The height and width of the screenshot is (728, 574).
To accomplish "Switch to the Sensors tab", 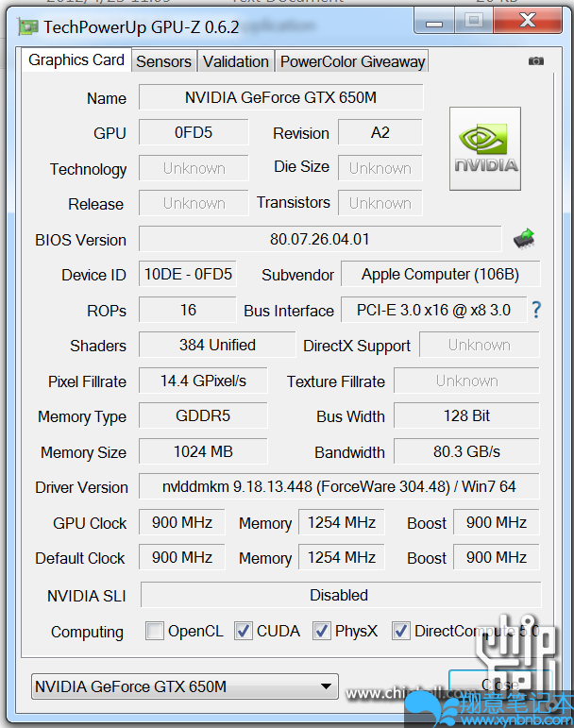I will point(164,61).
